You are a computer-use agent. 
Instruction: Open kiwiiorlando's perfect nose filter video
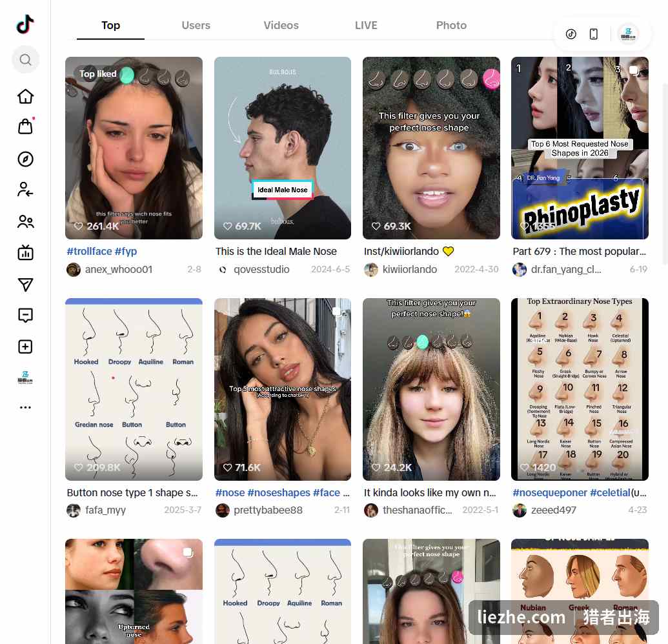(x=431, y=148)
